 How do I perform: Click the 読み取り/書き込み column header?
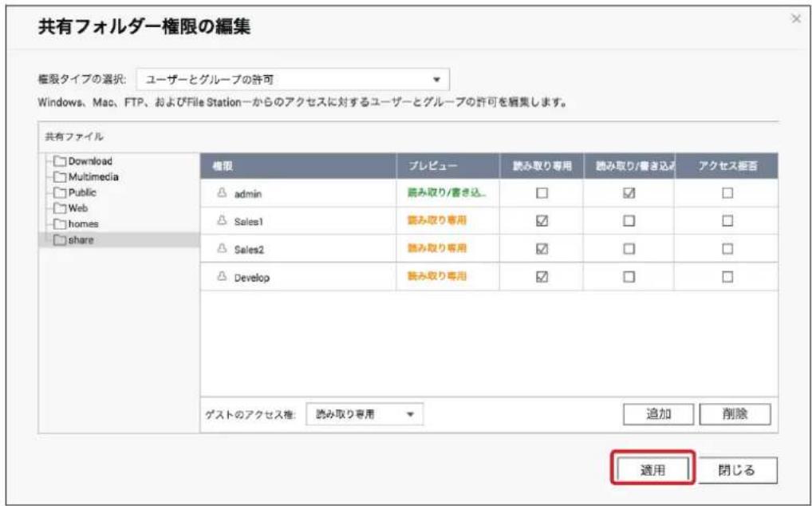point(629,166)
